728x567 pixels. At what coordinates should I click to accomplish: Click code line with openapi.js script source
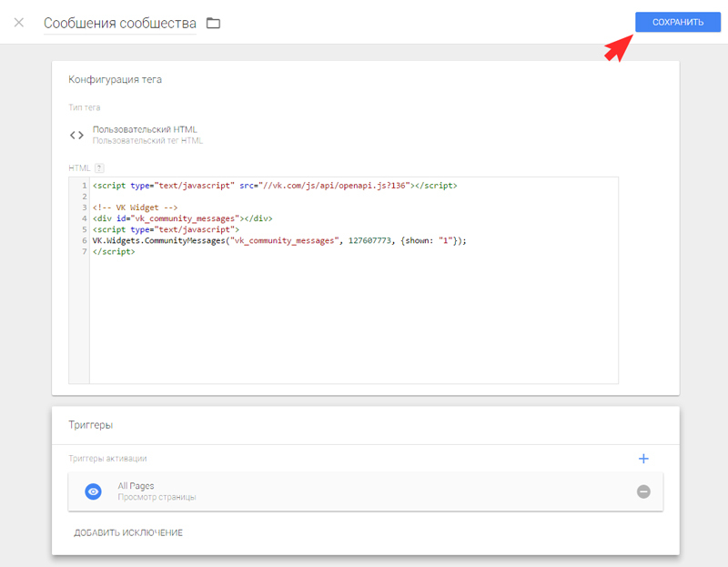tap(275, 186)
